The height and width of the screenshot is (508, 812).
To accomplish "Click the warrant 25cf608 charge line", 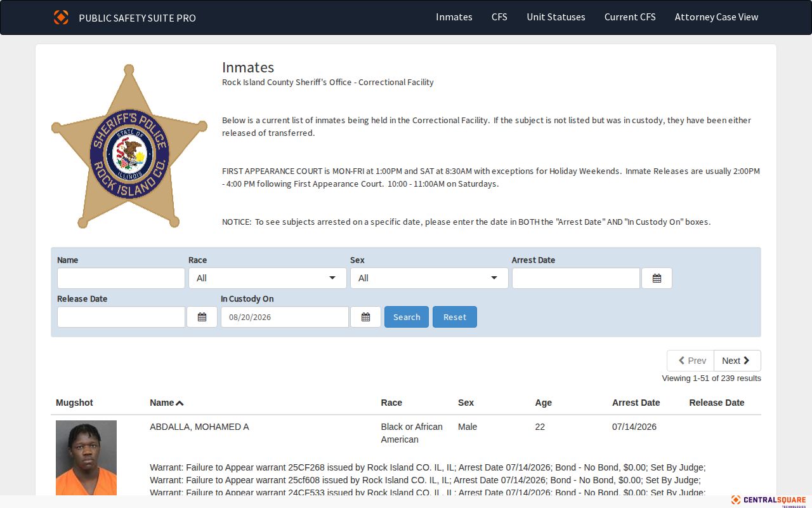I will (425, 480).
